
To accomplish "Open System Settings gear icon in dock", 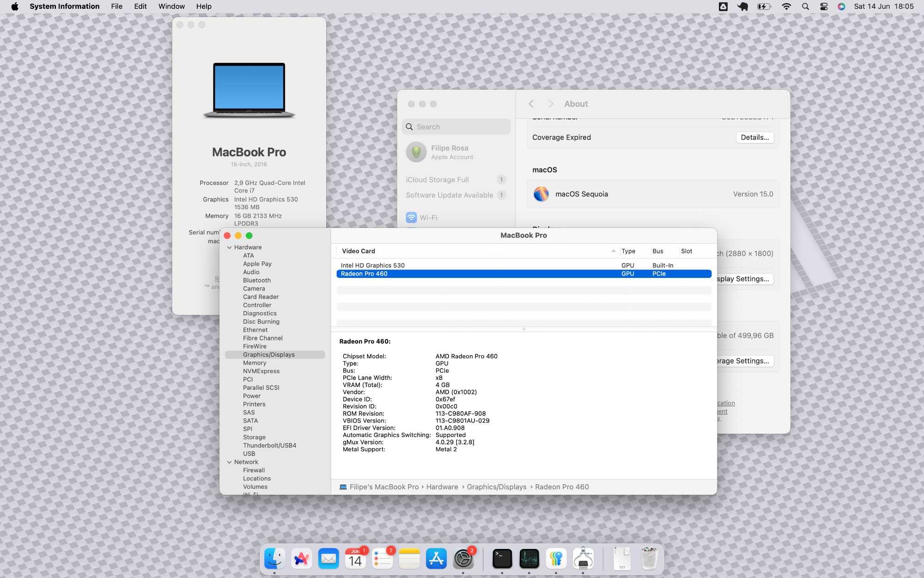I will point(463,559).
